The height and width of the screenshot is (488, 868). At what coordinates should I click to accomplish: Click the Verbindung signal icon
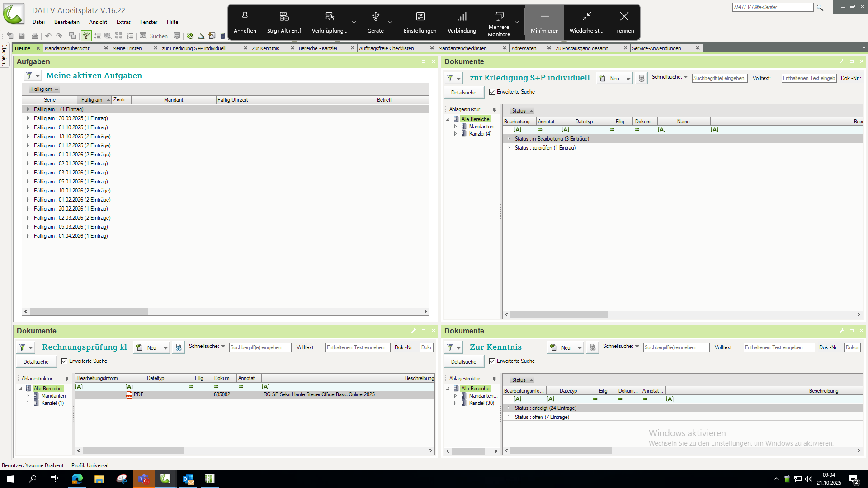[462, 17]
